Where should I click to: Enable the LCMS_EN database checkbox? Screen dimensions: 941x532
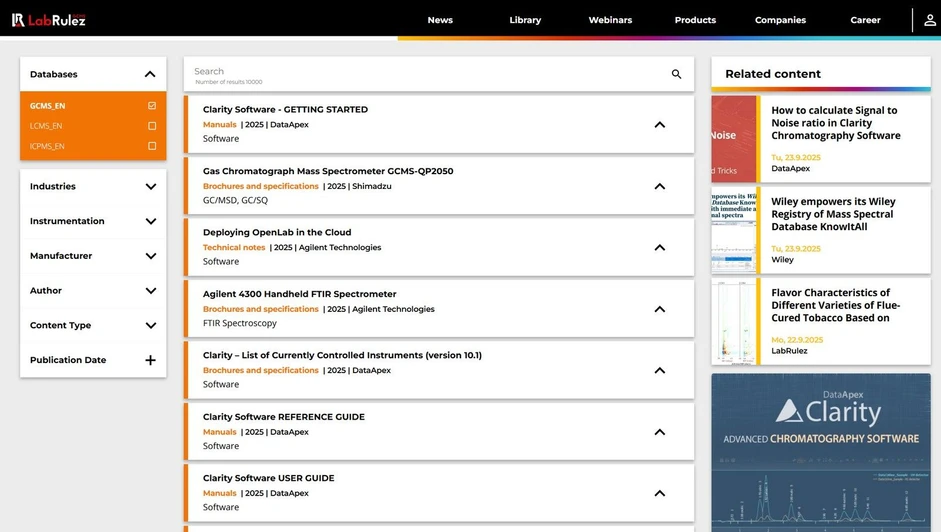click(152, 126)
